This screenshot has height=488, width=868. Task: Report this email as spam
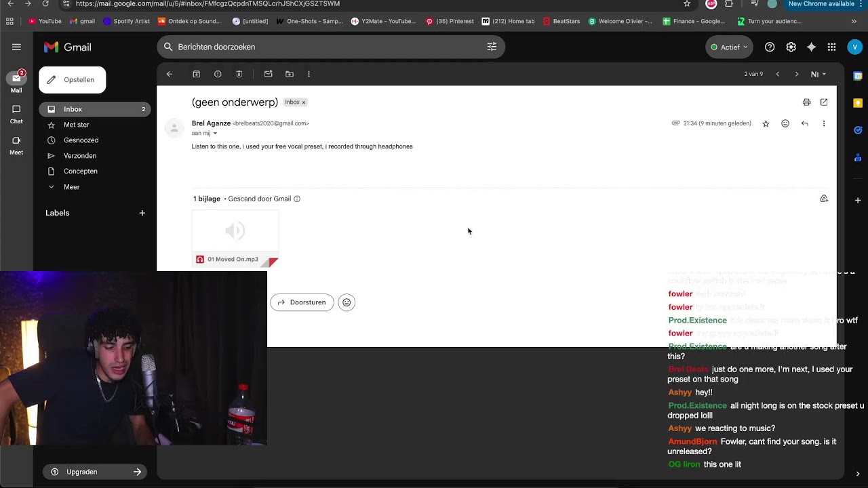coord(218,74)
